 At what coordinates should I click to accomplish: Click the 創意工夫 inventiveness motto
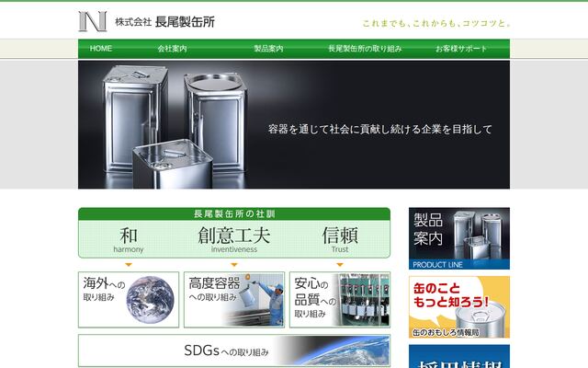[234, 239]
